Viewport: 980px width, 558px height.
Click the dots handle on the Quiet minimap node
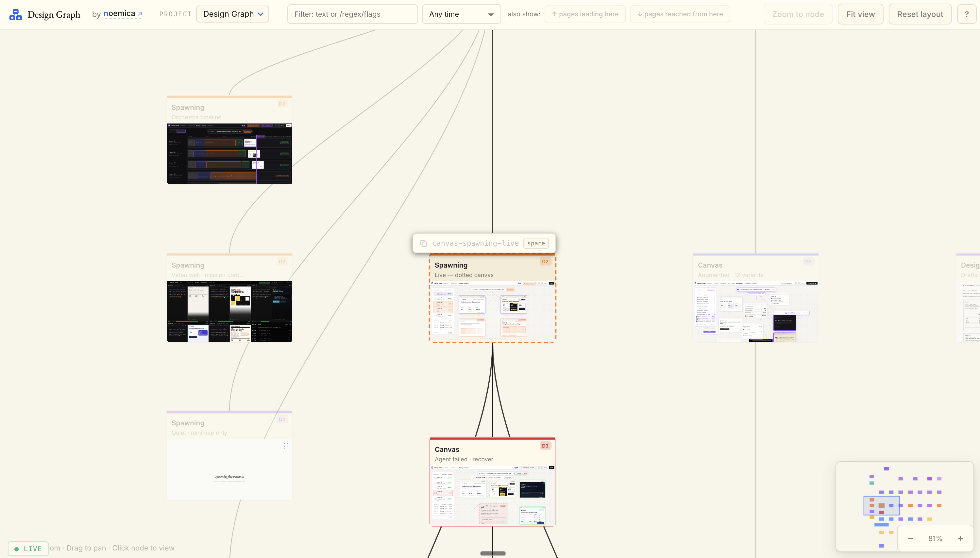(x=285, y=445)
